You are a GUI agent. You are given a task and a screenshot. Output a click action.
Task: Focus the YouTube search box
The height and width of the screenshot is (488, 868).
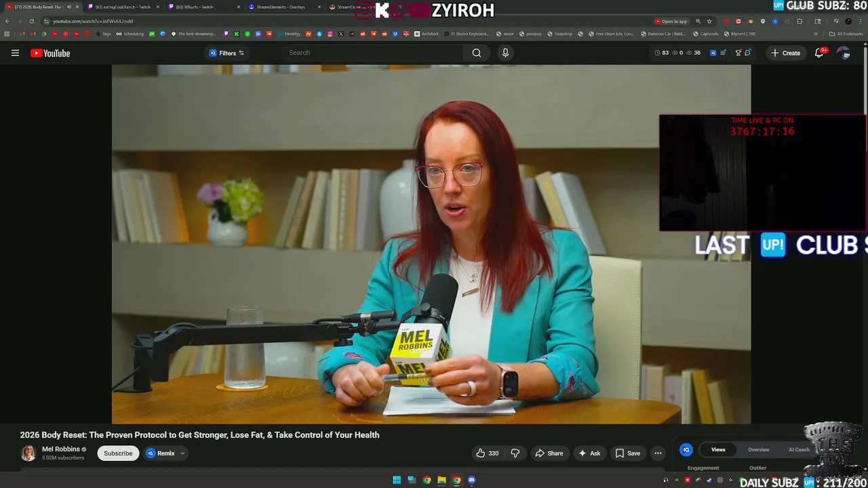click(x=373, y=53)
